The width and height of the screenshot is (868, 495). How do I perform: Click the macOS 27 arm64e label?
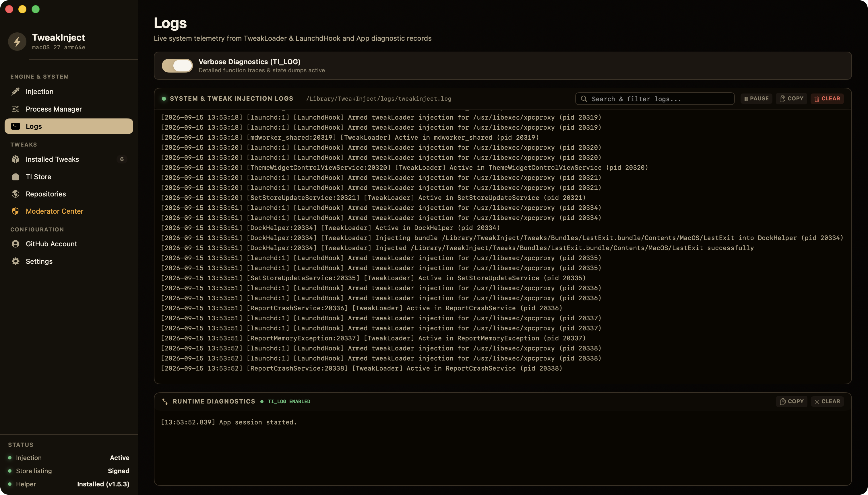[59, 47]
